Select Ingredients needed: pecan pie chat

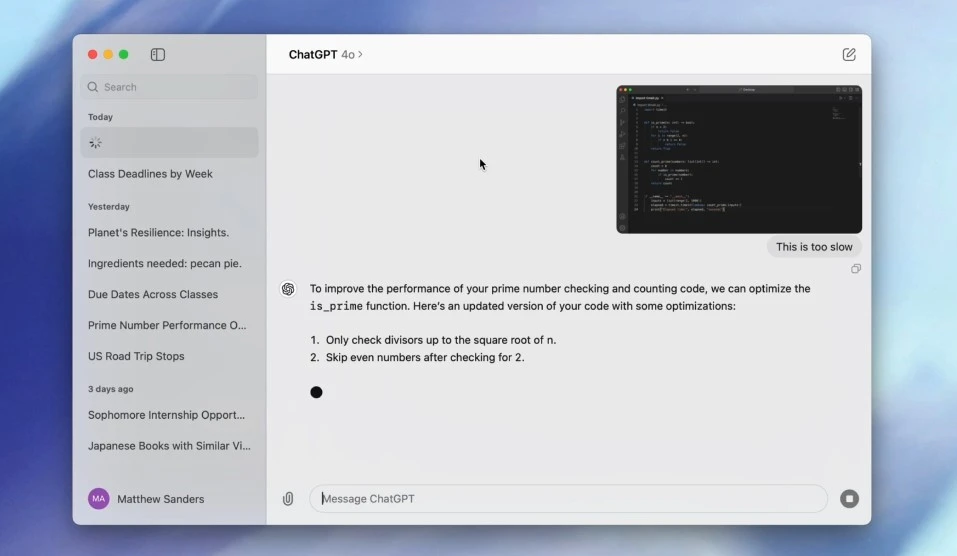point(165,264)
